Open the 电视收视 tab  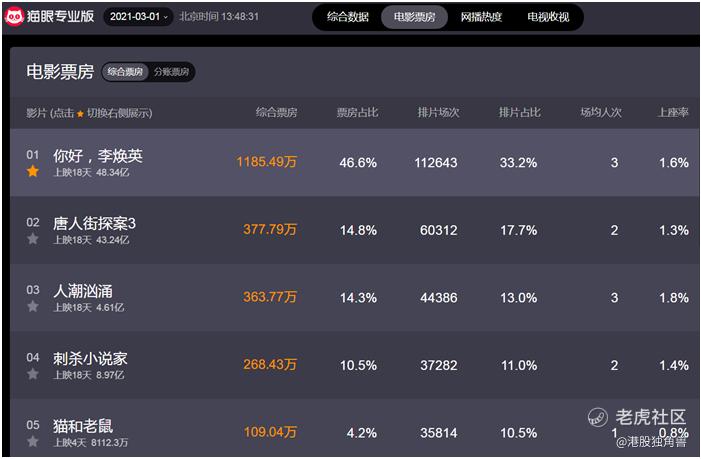[548, 17]
